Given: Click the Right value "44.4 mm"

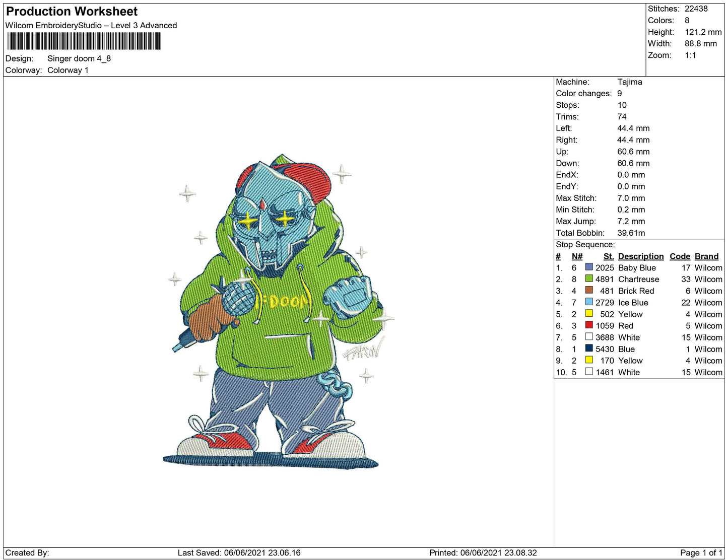Looking at the screenshot, I should 634,139.
